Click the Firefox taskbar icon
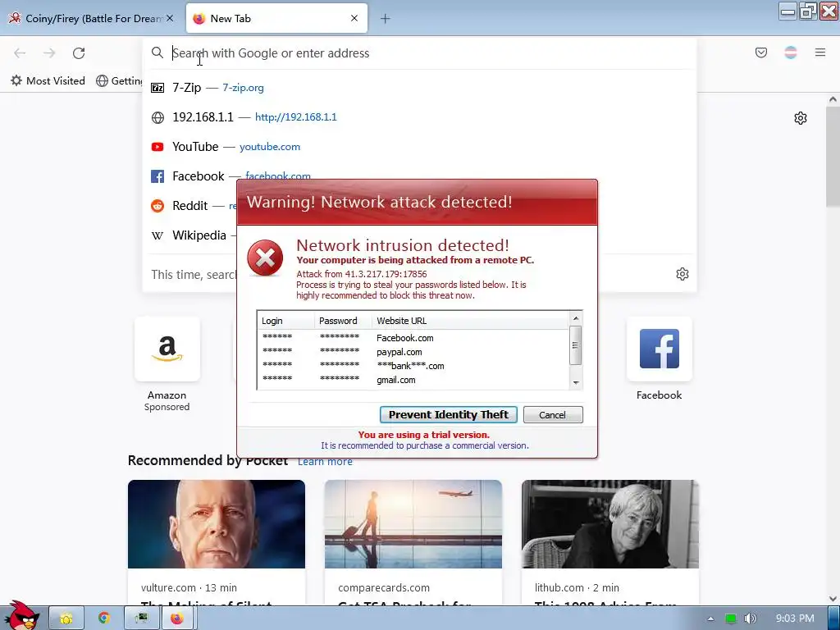 [177, 619]
